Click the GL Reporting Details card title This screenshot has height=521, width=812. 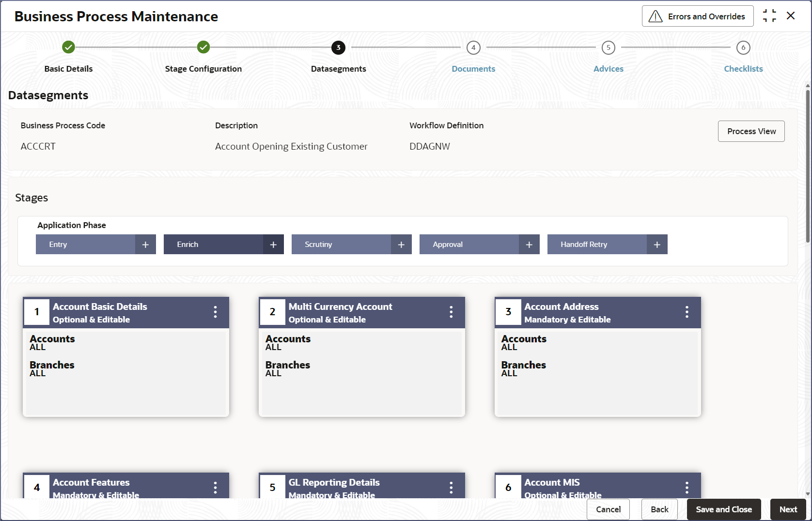coord(334,482)
